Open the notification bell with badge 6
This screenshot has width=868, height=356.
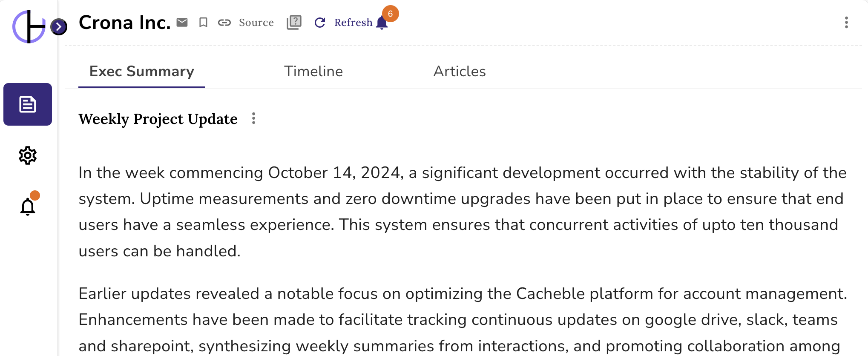pos(382,23)
